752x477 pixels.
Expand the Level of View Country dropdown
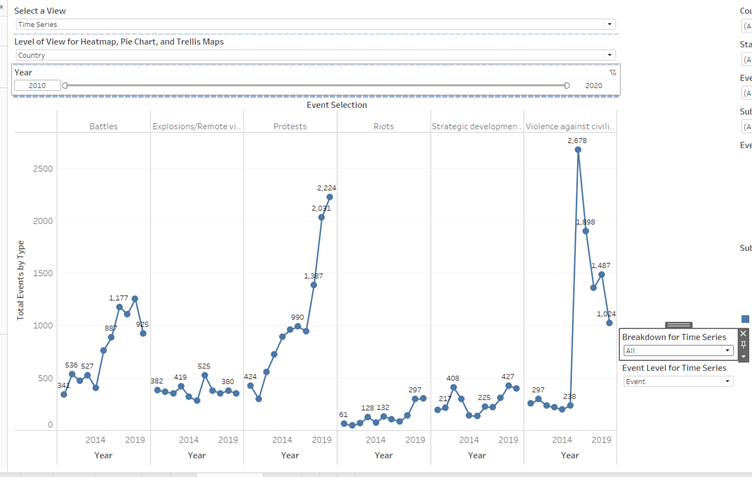click(609, 56)
